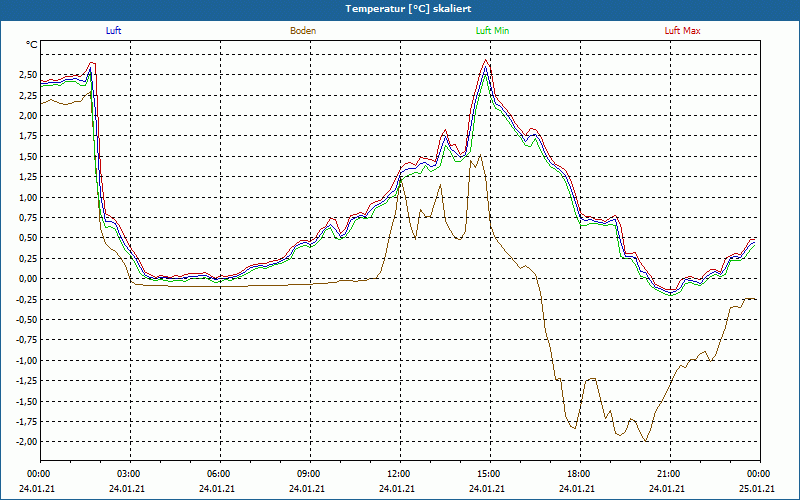800x500 pixels.
Task: Click the Boden curve minimum near -2,00
Action: [x=646, y=441]
